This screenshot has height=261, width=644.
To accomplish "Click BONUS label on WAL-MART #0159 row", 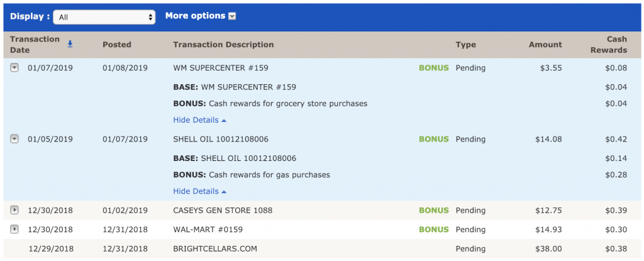I will [x=434, y=230].
